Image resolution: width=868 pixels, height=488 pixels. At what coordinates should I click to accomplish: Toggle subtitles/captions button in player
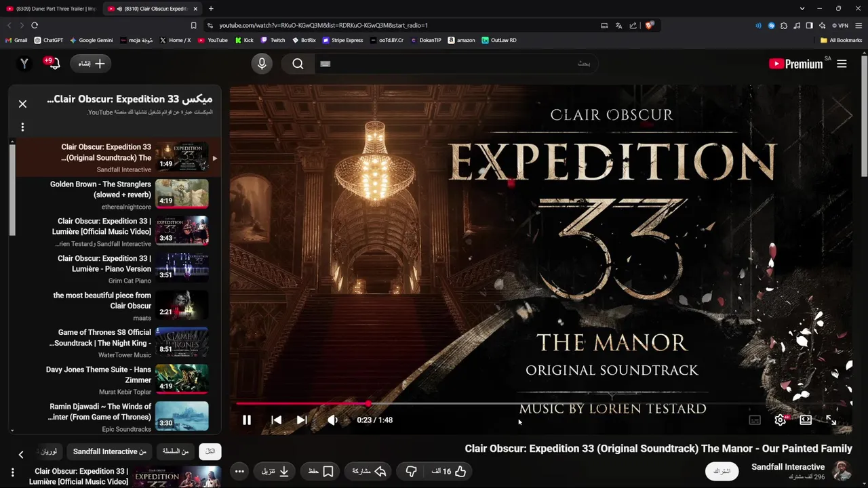click(755, 420)
